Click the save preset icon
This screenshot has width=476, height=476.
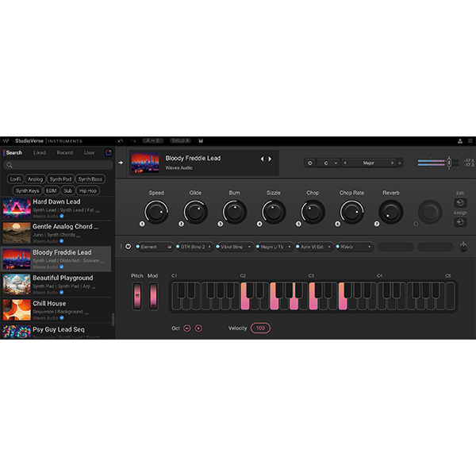(x=201, y=141)
